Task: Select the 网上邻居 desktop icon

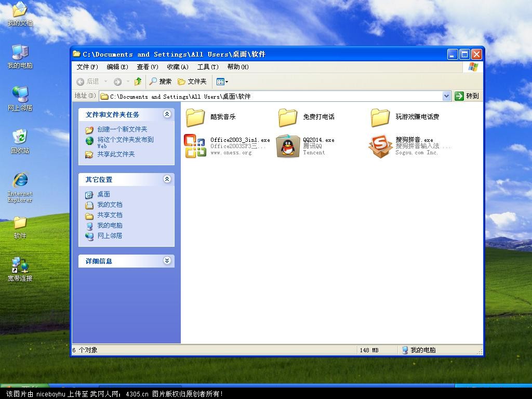Action: click(20, 99)
